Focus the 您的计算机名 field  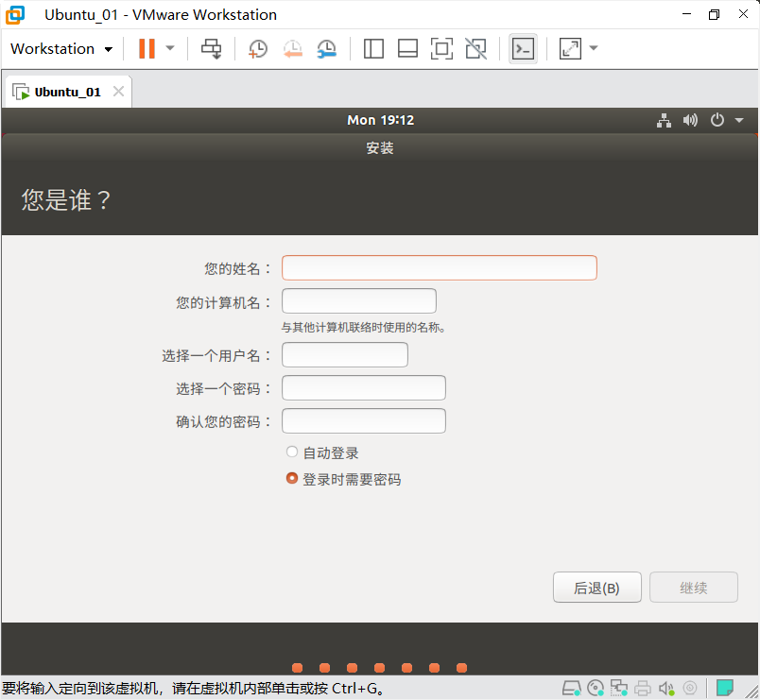[x=358, y=300]
